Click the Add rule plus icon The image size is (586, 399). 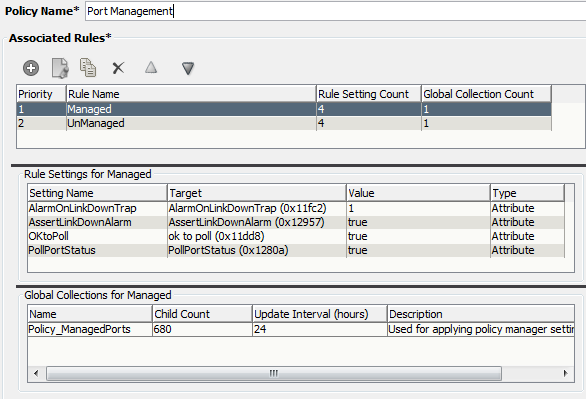coord(31,68)
